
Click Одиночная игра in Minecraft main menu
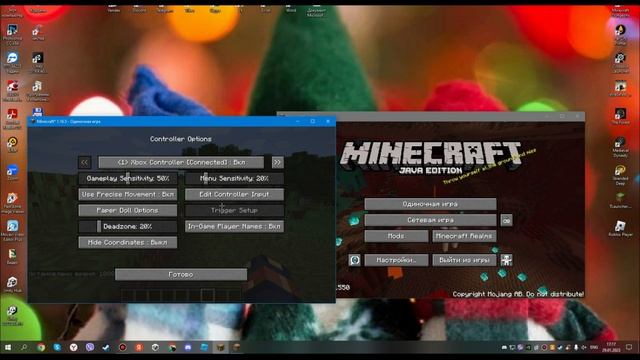[x=431, y=204]
